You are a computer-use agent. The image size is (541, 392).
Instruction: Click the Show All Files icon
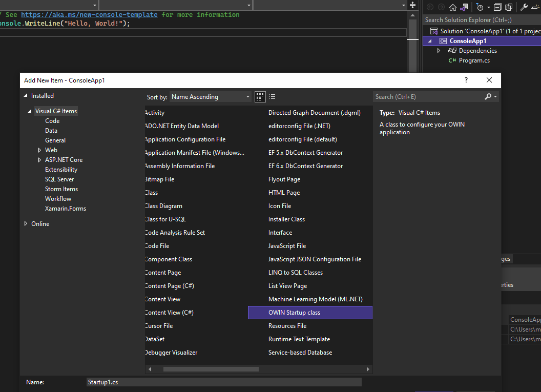click(509, 7)
